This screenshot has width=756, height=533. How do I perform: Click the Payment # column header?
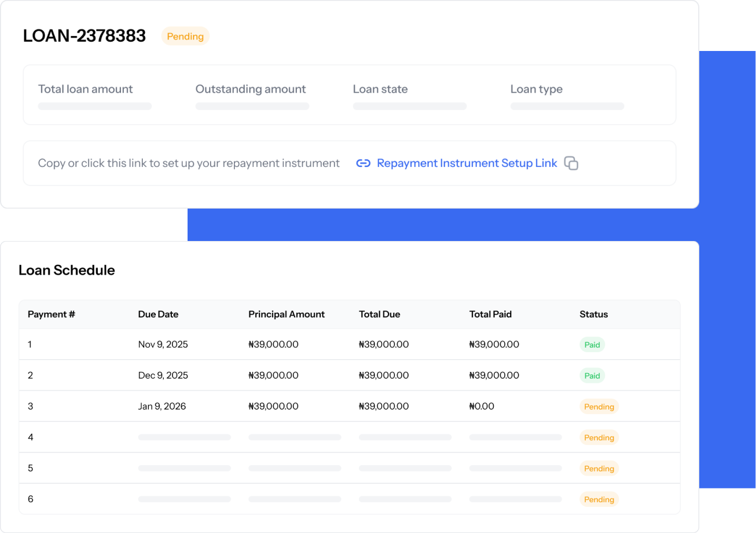52,314
